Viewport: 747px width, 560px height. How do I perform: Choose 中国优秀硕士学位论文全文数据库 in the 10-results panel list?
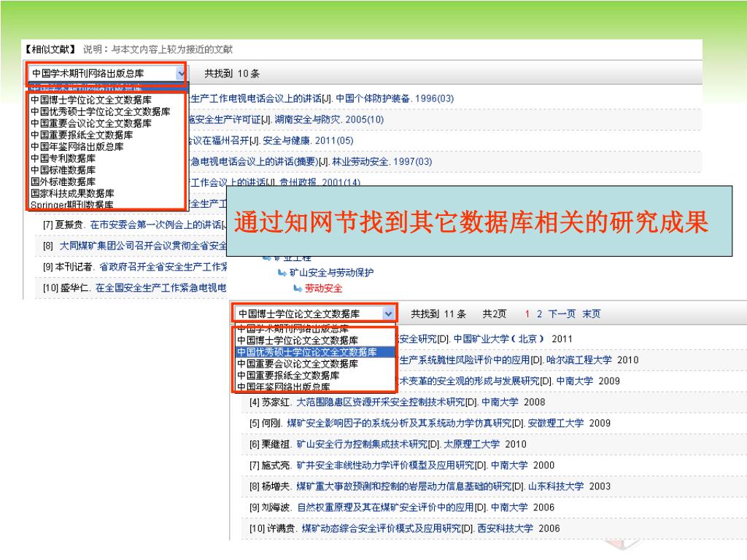click(x=101, y=112)
